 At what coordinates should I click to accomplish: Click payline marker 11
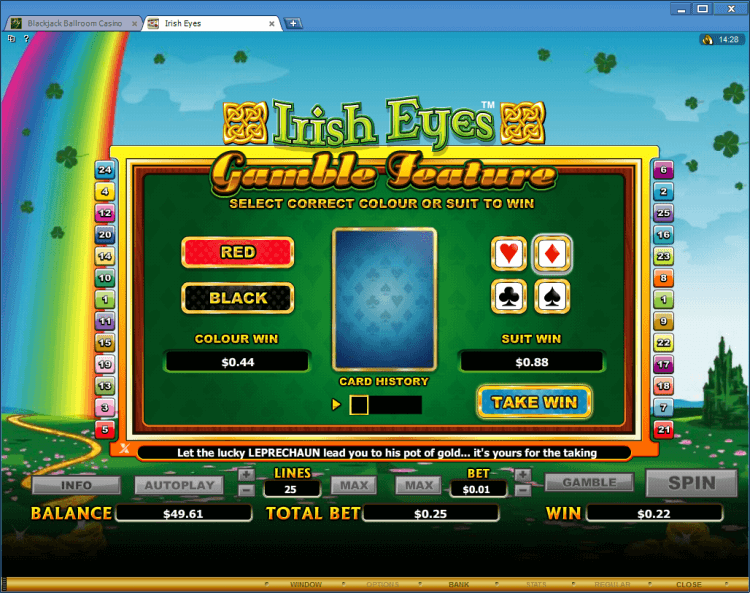tap(105, 321)
